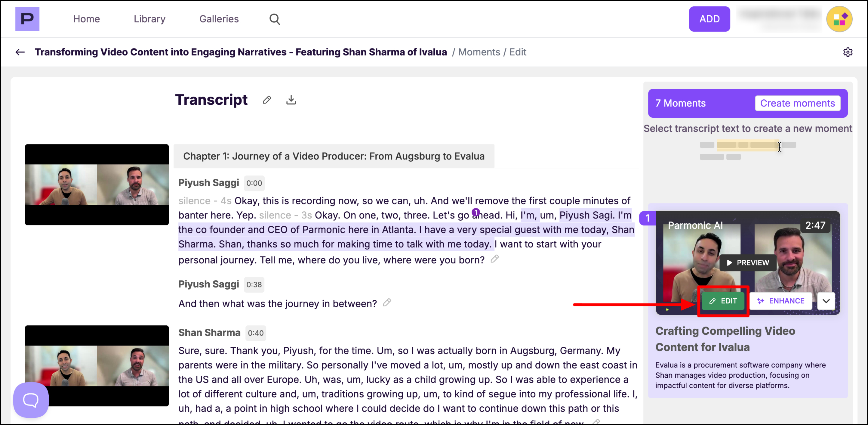Navigate to Galleries
The image size is (868, 425).
point(219,19)
